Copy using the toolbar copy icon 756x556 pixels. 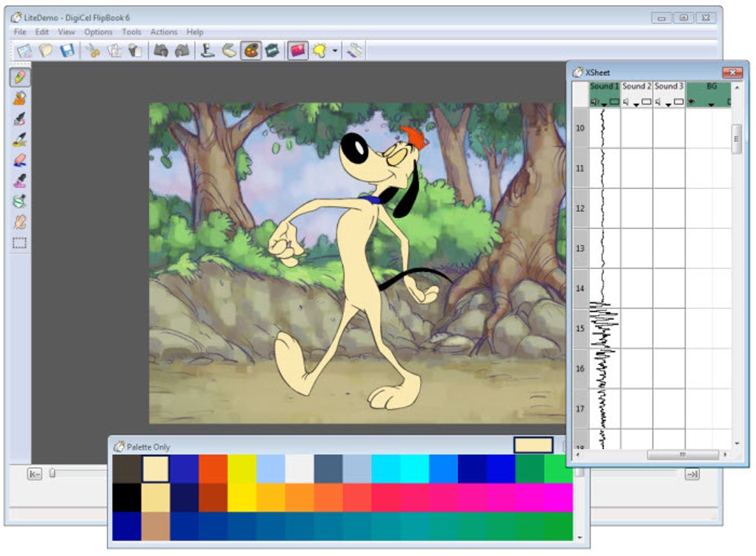click(114, 50)
